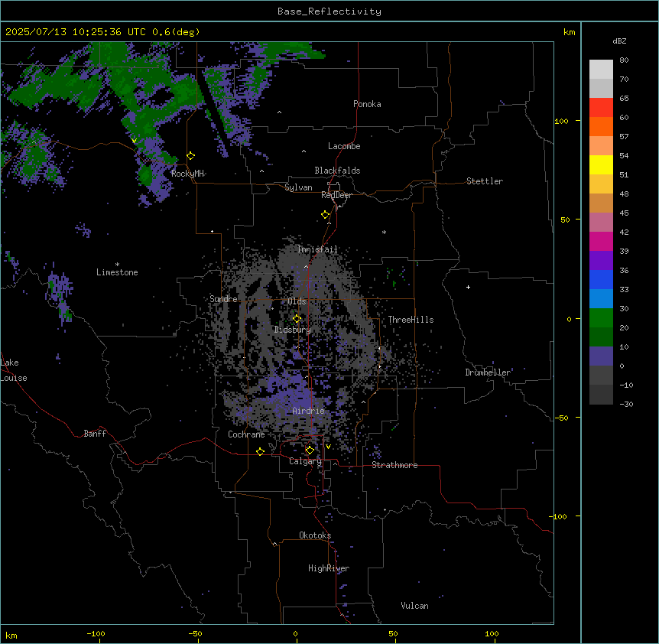Image resolution: width=659 pixels, height=644 pixels.
Task: Click the Innisfail city label
Action: pyautogui.click(x=317, y=249)
